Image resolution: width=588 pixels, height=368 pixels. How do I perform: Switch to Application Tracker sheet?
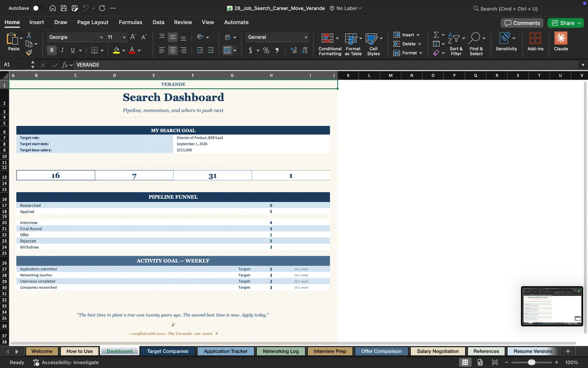226,351
